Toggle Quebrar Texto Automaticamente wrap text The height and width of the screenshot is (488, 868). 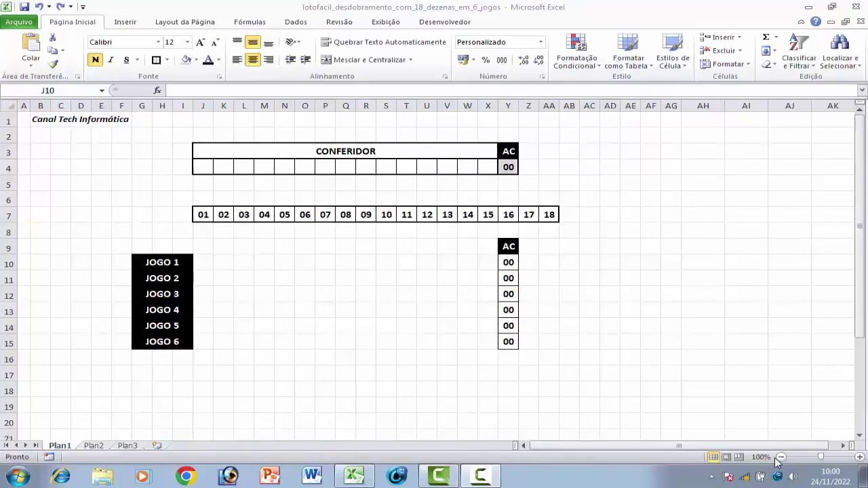coord(383,42)
